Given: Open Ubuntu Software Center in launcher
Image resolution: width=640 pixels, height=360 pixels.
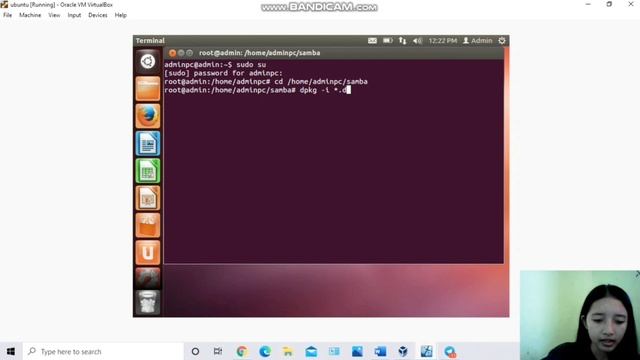Looking at the screenshot, I should point(148,225).
